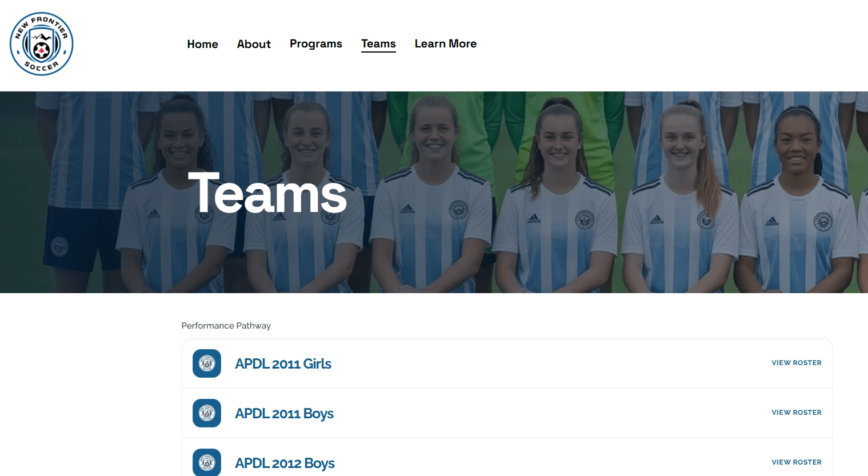The image size is (868, 476).
Task: Click the APDL 2012 Boys team badge icon
Action: click(x=207, y=462)
